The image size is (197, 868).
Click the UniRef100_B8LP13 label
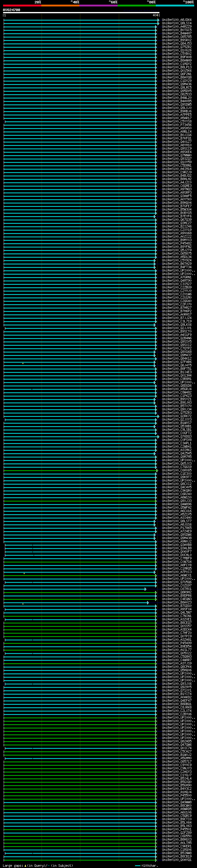(x=177, y=67)
